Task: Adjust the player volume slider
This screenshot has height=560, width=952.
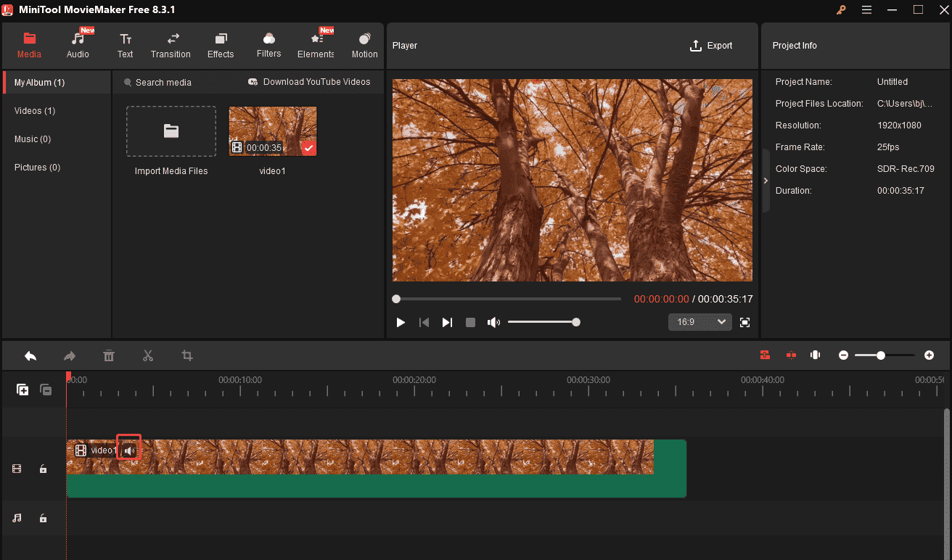Action: (544, 322)
